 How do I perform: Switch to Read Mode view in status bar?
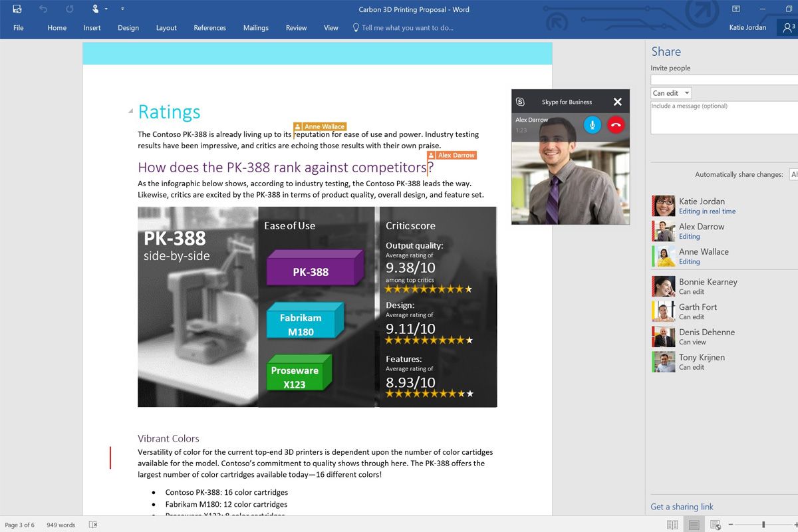pyautogui.click(x=672, y=525)
